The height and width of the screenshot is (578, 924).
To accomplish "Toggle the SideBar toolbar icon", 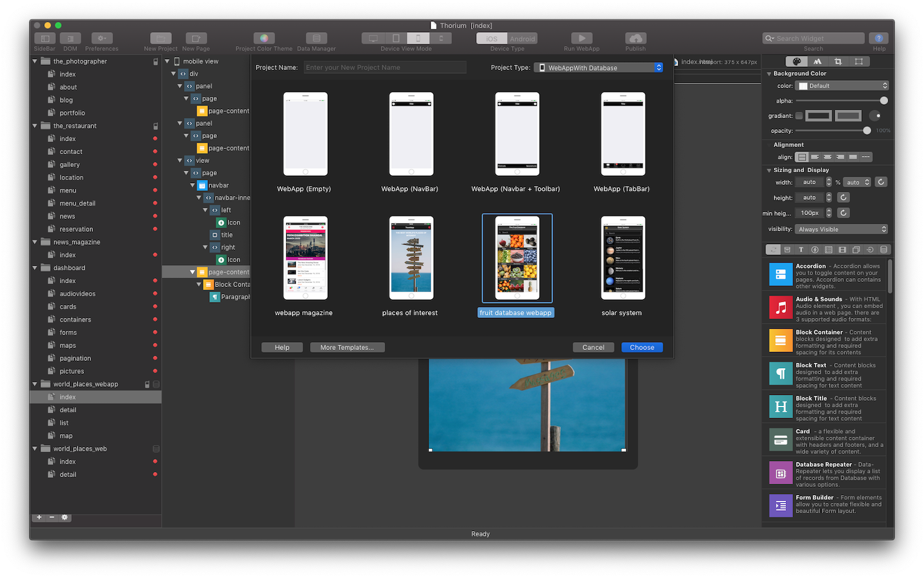I will pyautogui.click(x=44, y=39).
